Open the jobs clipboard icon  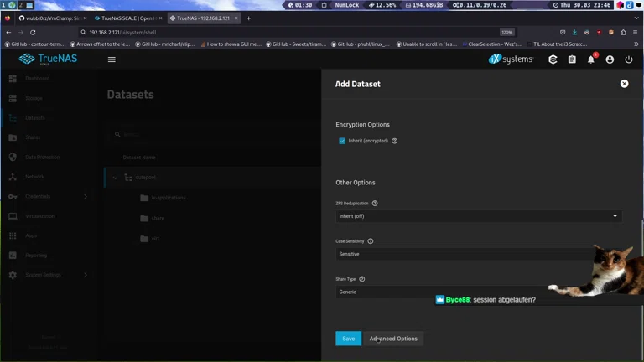click(572, 59)
